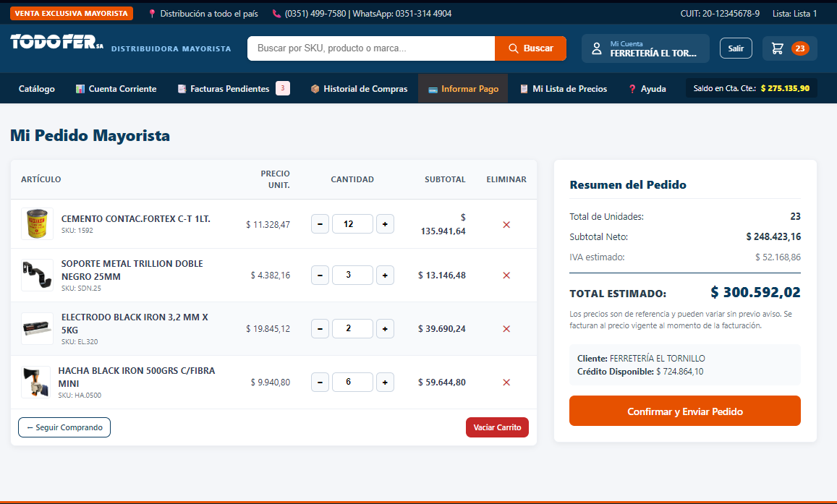Open the cement can product thumbnail
The height and width of the screenshot is (504, 837).
[x=38, y=224]
